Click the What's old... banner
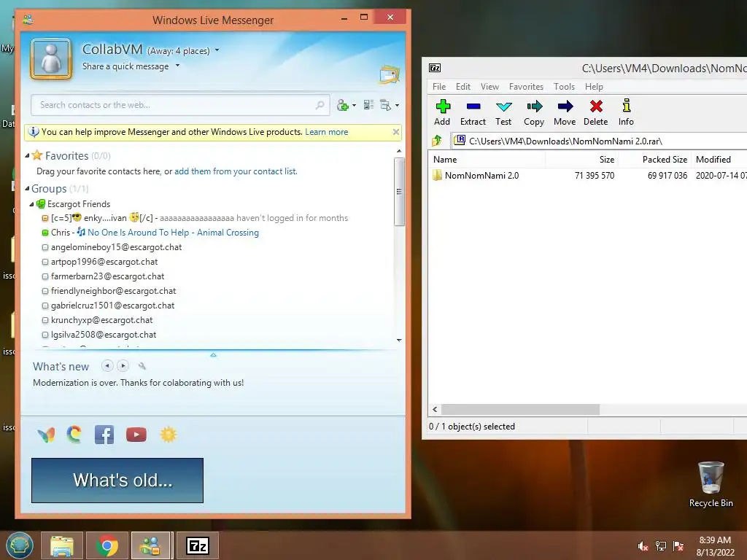 point(117,480)
